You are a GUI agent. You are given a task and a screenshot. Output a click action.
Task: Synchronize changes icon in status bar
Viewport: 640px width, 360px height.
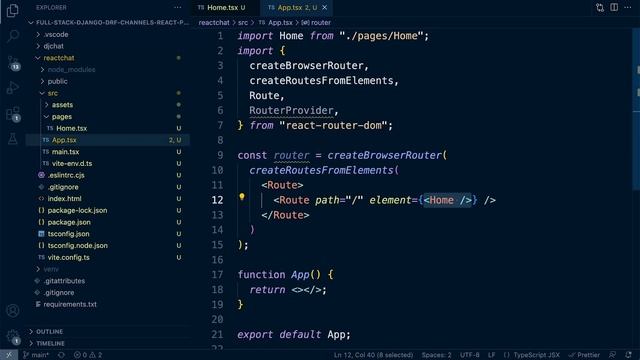(61, 355)
